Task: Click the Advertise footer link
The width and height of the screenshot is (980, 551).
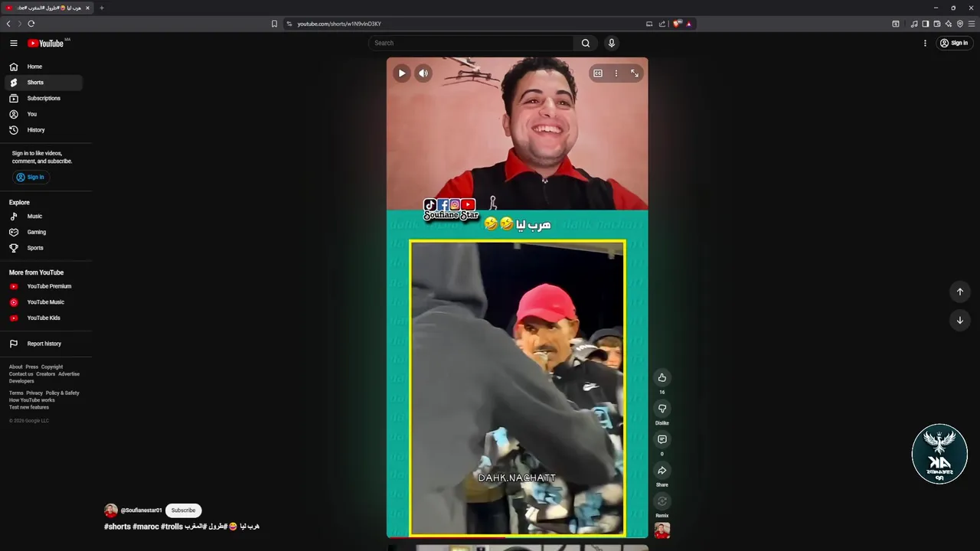Action: tap(69, 374)
